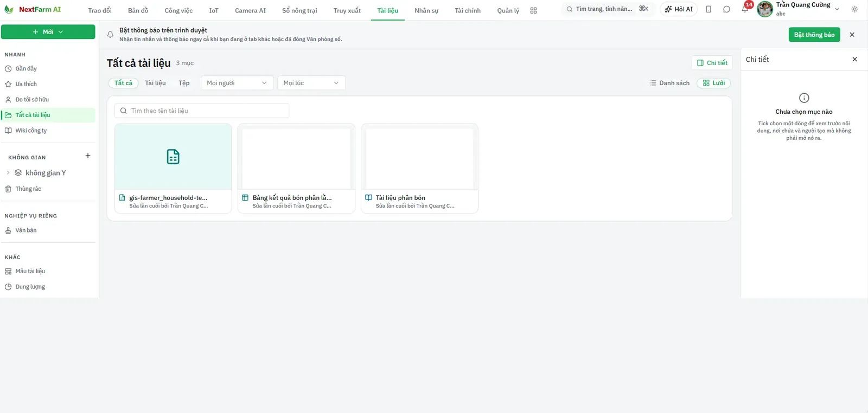Click the info icon in the details panel
The height and width of the screenshot is (413, 868).
804,98
